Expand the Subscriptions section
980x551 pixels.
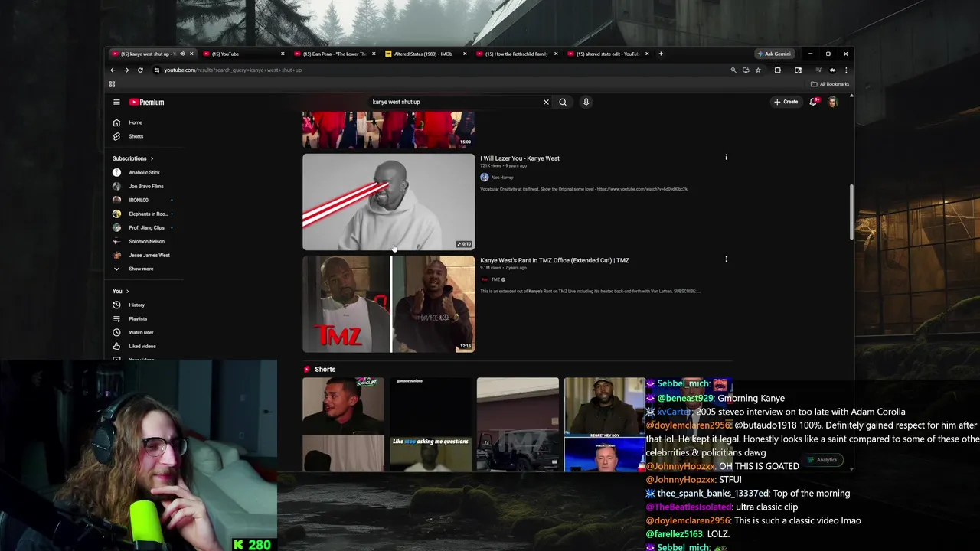click(132, 158)
